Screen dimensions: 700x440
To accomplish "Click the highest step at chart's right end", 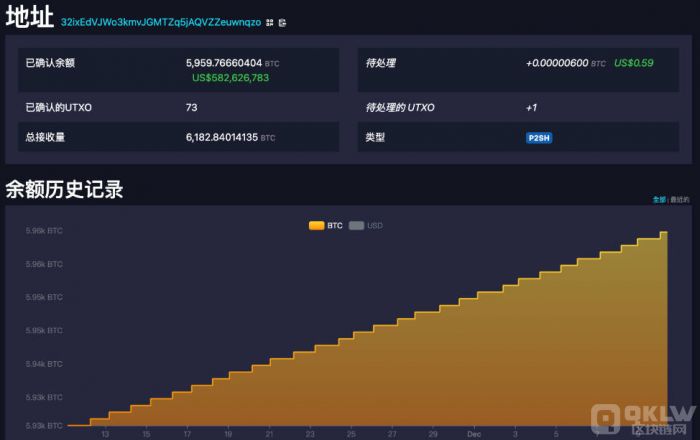I will pyautogui.click(x=663, y=235).
